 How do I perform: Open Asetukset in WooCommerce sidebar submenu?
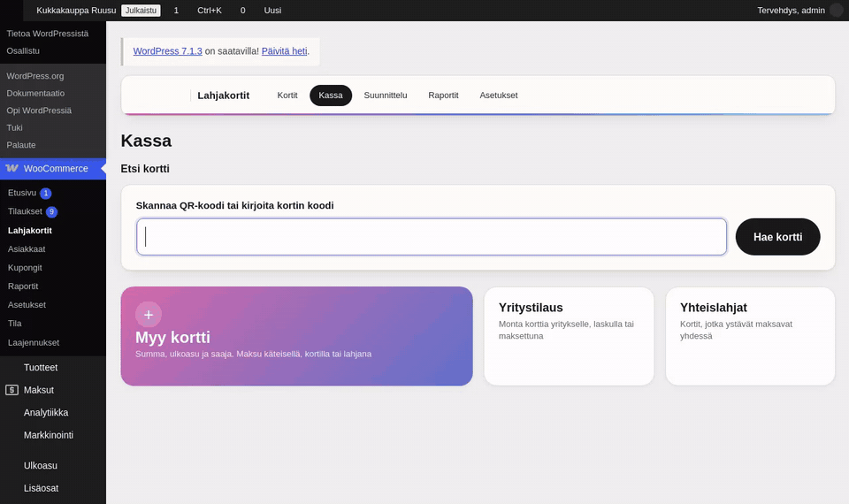click(x=27, y=305)
